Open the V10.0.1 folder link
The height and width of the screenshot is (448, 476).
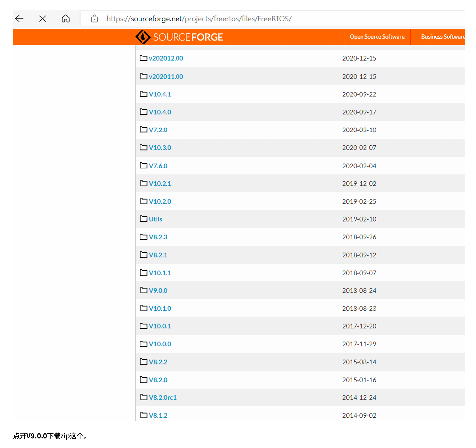[x=160, y=326]
